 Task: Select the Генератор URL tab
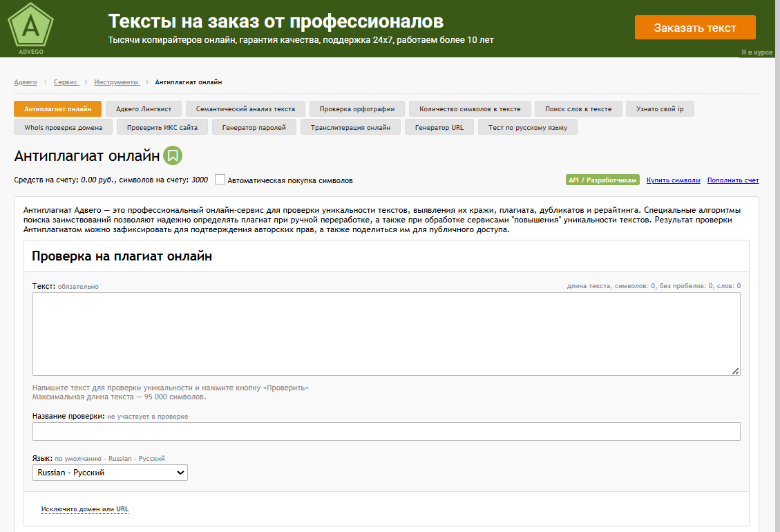click(x=439, y=127)
